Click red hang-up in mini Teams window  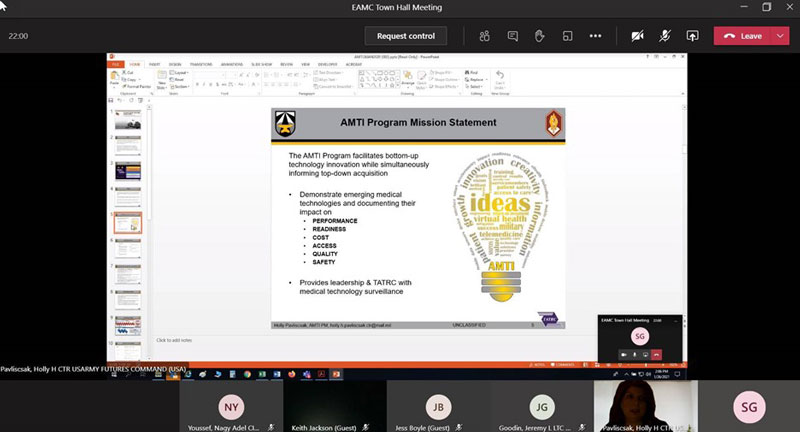point(656,354)
